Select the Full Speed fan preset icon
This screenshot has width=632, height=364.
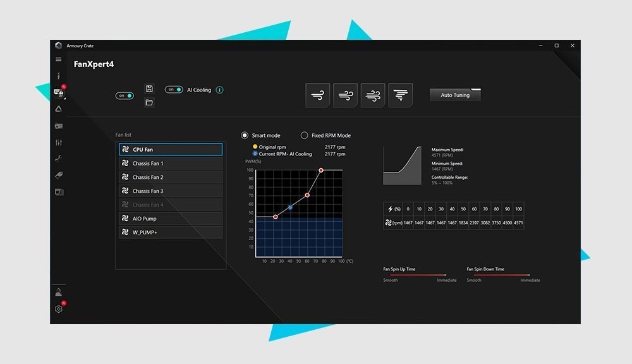(400, 95)
